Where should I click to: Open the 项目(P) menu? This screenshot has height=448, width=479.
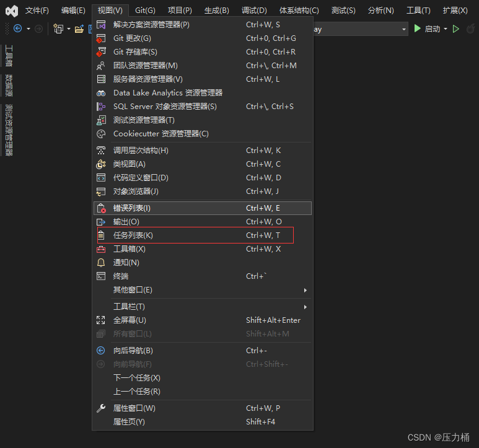180,11
